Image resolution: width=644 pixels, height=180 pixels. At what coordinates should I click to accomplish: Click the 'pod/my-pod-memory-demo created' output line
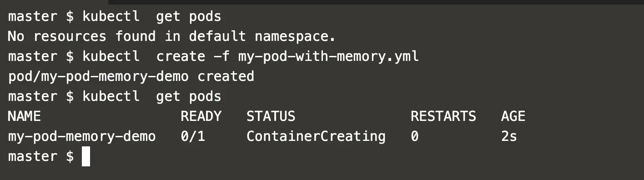point(131,76)
